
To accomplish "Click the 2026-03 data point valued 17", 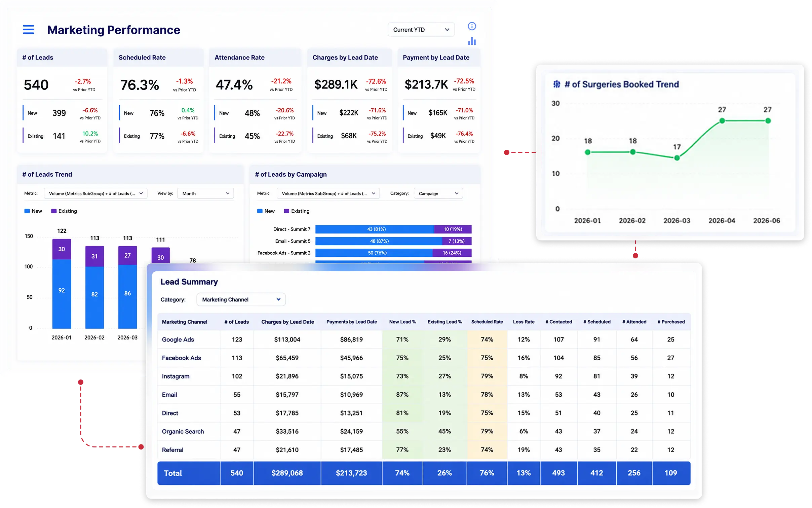I will [677, 158].
